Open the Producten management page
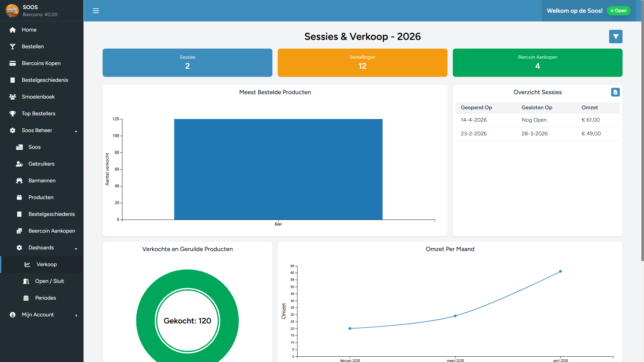 click(41, 197)
